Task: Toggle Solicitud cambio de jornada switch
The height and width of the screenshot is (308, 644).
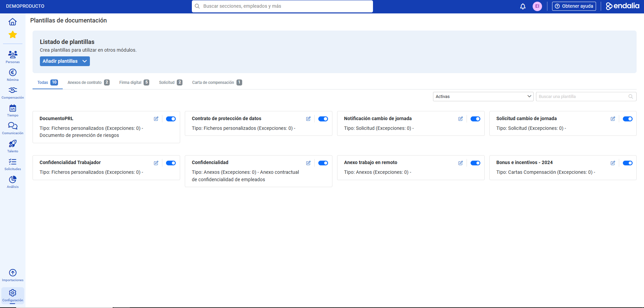Action: pyautogui.click(x=628, y=119)
